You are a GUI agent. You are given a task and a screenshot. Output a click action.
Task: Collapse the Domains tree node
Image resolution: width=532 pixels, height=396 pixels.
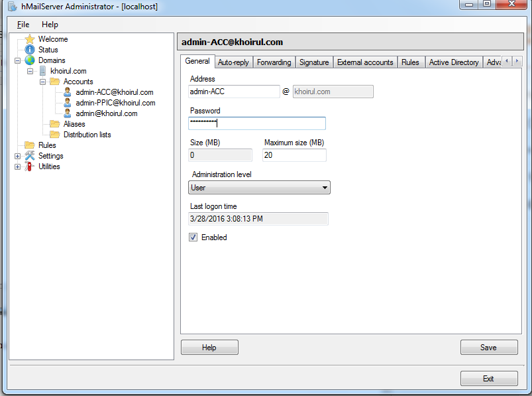pyautogui.click(x=17, y=61)
